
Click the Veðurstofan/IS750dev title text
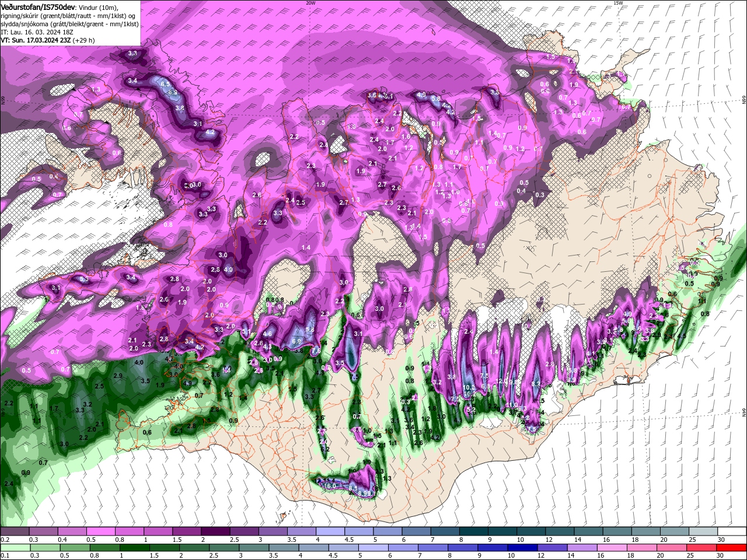point(38,7)
